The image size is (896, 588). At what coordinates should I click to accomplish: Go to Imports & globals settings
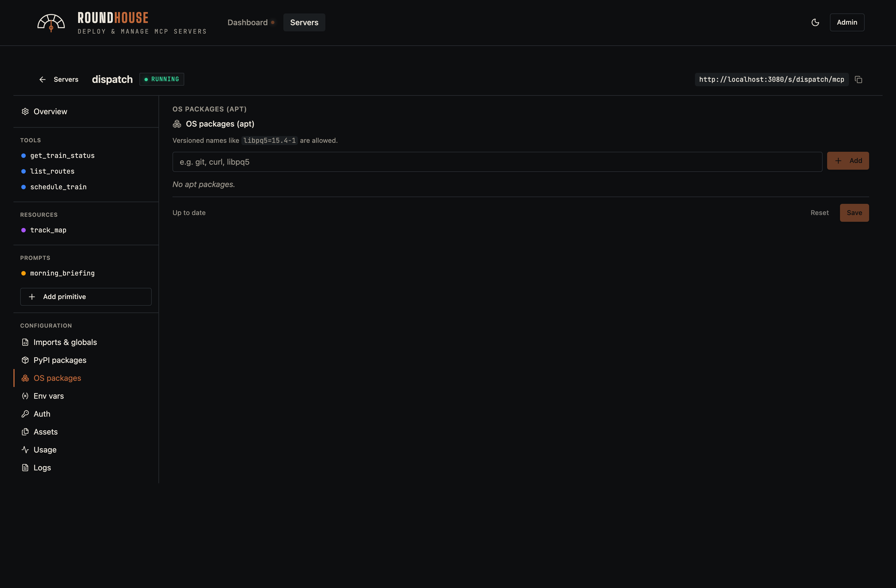(x=86, y=342)
